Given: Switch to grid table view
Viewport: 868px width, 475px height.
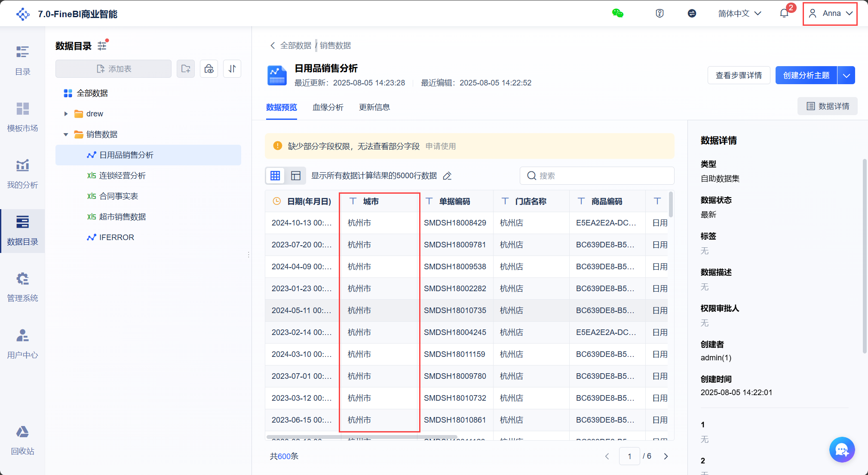Looking at the screenshot, I should pyautogui.click(x=275, y=176).
